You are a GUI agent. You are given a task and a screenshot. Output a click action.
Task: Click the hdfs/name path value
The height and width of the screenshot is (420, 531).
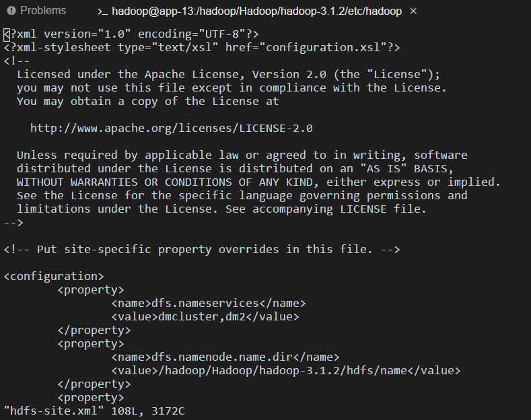pos(286,371)
